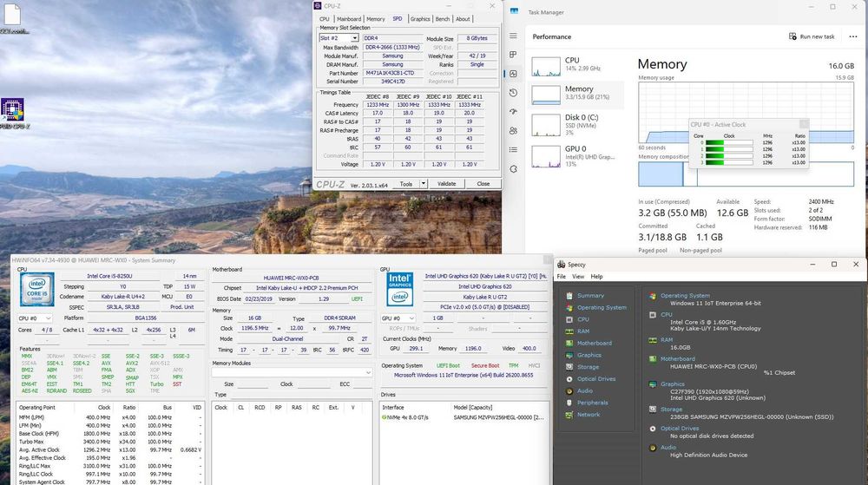The image size is (868, 485).
Task: Click core 0 clock bar in Active Clock popup
Action: click(729, 142)
